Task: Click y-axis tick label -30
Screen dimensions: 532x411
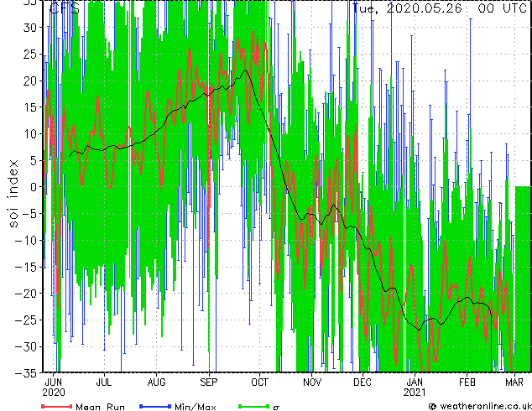Action: tap(26, 347)
